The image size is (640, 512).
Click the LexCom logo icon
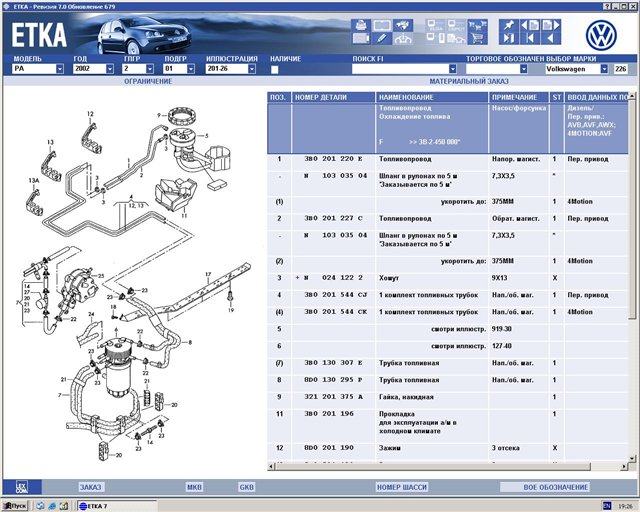pos(22,487)
